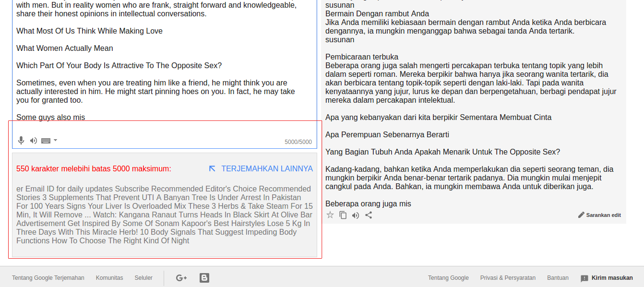Image resolution: width=644 pixels, height=287 pixels.
Task: Click the gray overflow text starting 'er Email ID'
Action: [x=164, y=215]
